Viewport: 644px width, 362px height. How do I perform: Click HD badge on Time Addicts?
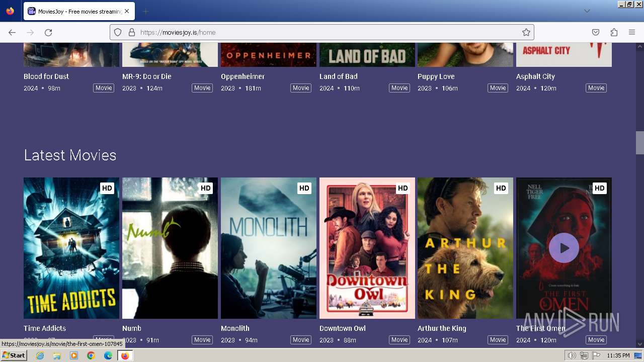(x=107, y=188)
